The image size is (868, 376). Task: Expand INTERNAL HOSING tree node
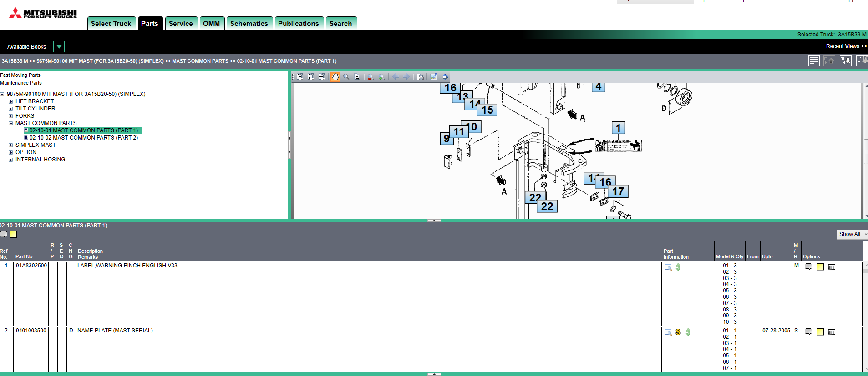pos(11,160)
